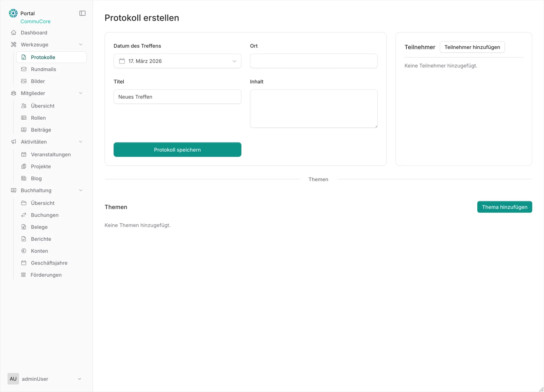The image size is (544, 392).
Task: Click Thema hinzufügen button
Action: (504, 207)
